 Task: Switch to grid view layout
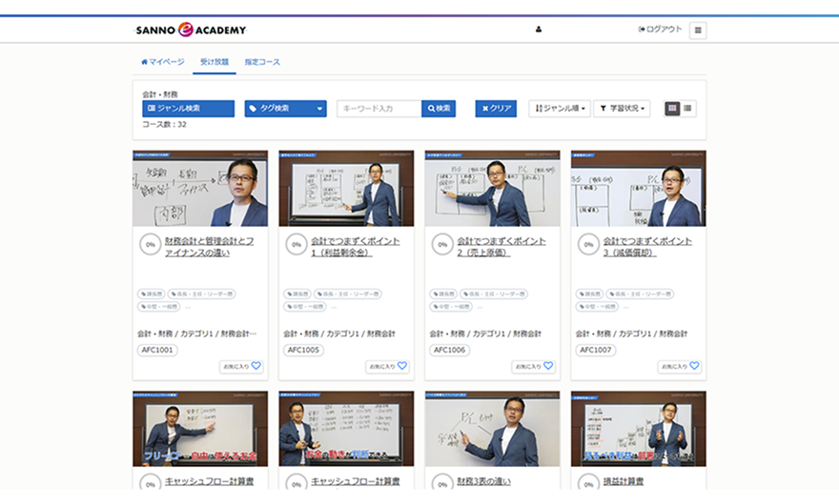(672, 109)
